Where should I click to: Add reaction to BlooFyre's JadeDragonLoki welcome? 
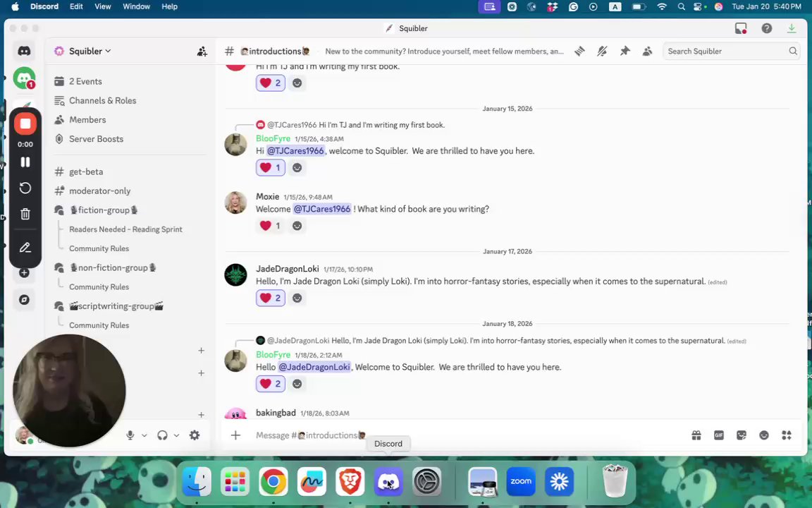(x=297, y=384)
